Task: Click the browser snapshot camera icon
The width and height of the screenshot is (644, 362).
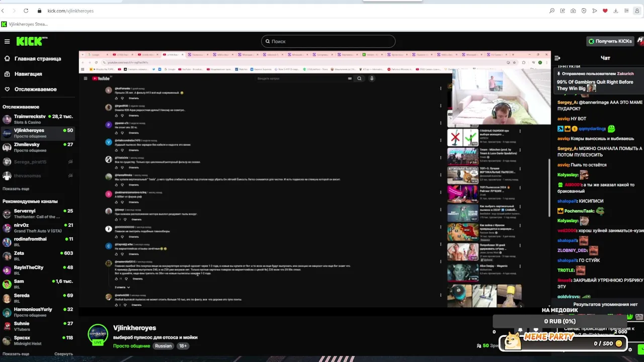Action: tap(573, 11)
